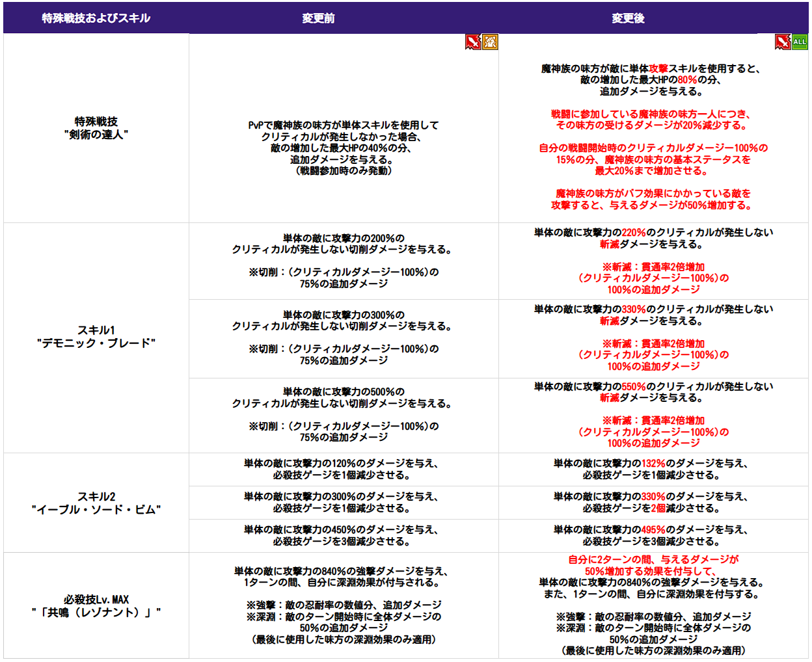Screen dimensions: 812x662
Task: Select the red attack sword icon above 変更前
Action: (x=473, y=42)
